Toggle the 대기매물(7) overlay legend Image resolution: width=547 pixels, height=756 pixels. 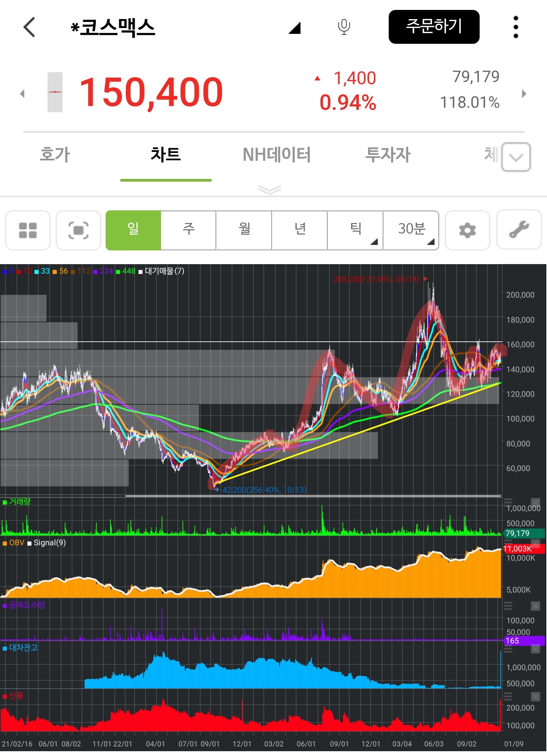click(161, 271)
